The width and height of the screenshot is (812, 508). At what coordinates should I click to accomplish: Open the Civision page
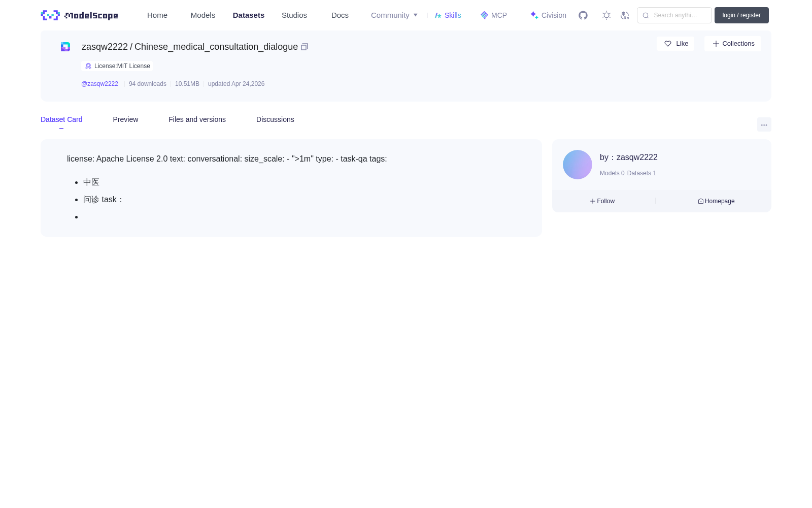click(548, 15)
